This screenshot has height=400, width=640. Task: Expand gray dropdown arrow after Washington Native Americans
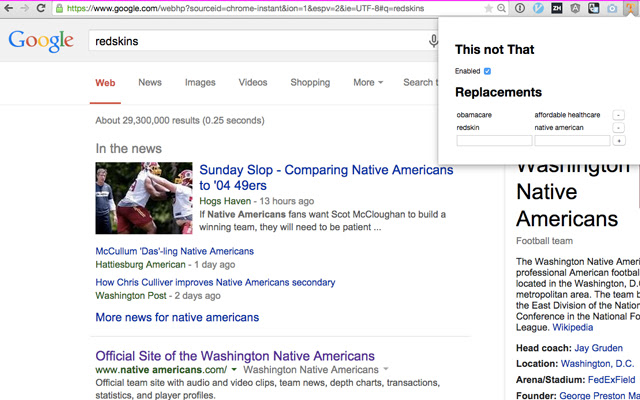[386, 370]
